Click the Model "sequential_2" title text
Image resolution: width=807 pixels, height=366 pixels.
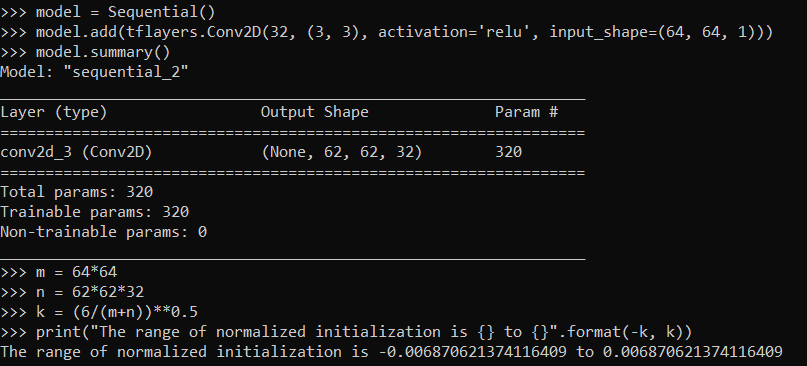94,72
